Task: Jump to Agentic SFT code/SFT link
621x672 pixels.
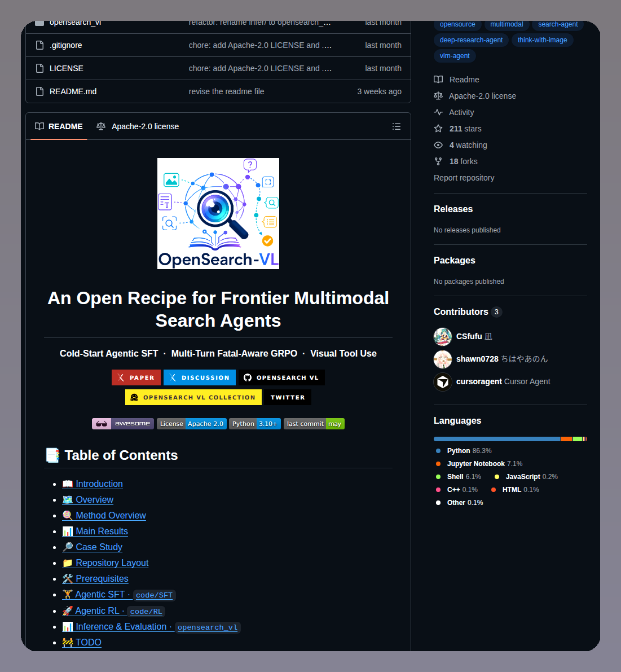Action: [118, 595]
